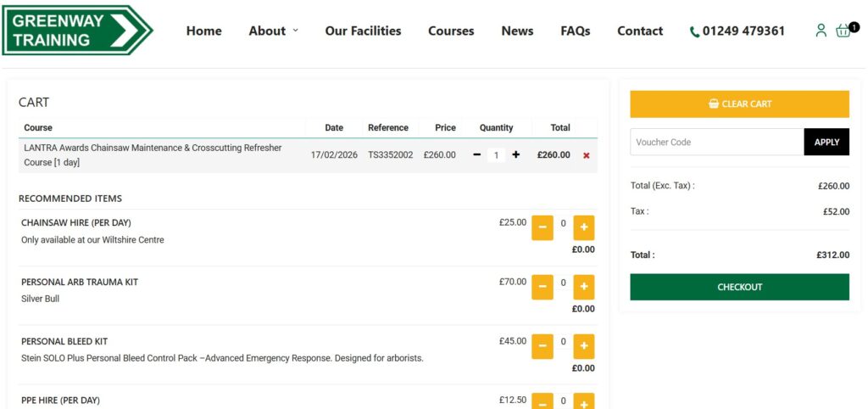The height and width of the screenshot is (409, 868).
Task: Click the Greenway Training logo
Action: point(77,31)
